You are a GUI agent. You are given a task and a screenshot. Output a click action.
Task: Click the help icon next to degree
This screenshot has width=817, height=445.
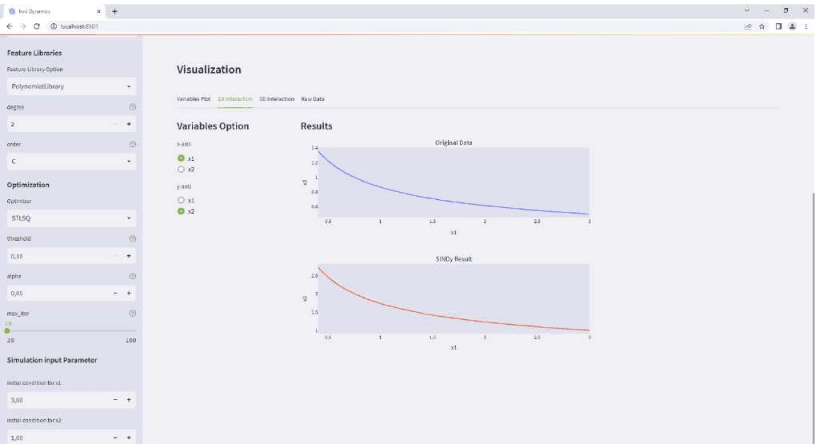(133, 105)
